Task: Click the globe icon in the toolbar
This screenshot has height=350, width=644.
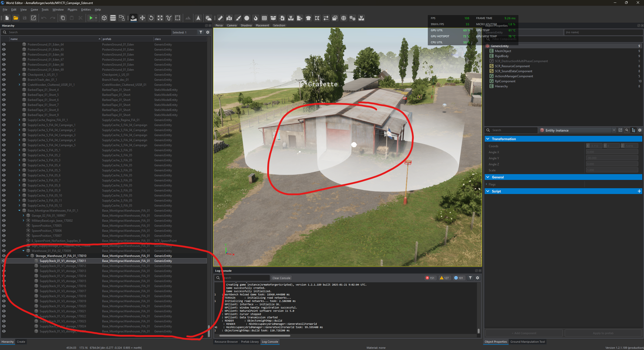Action: tap(344, 18)
